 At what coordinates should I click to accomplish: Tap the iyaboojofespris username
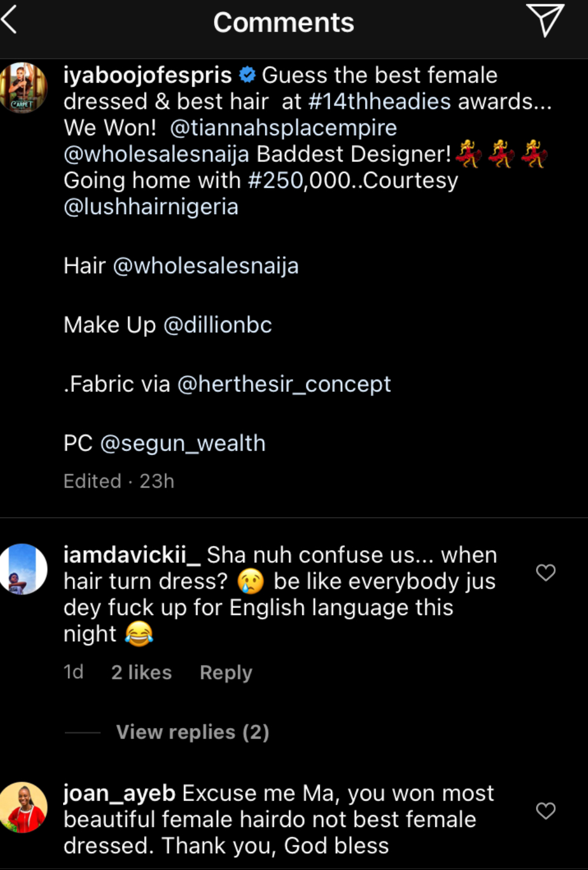(148, 75)
